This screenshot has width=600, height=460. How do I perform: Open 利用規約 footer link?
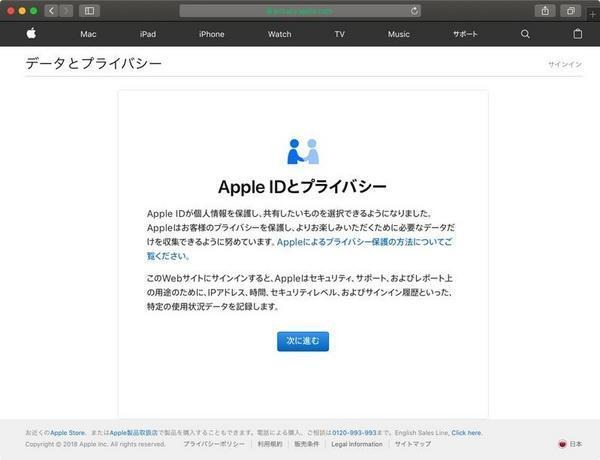coord(270,444)
